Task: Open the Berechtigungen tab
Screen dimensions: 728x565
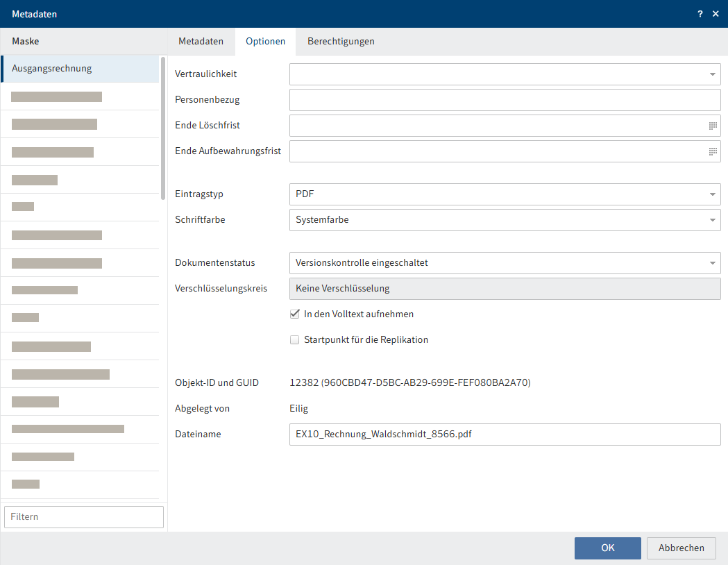Action: [341, 41]
